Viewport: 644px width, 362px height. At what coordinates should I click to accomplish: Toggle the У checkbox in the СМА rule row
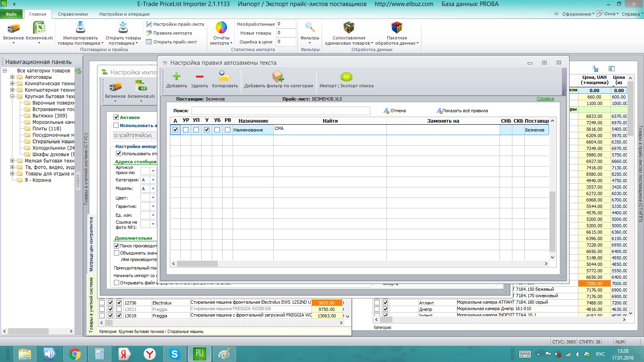[x=206, y=130]
